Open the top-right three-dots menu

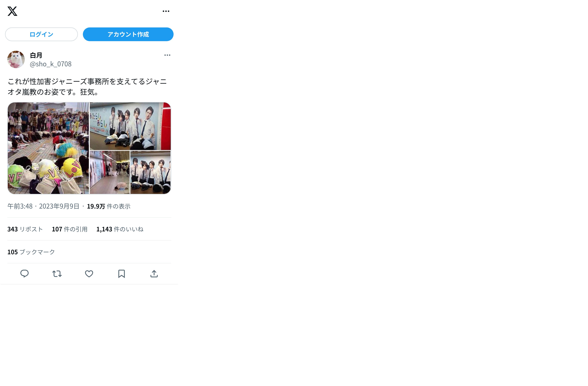(x=166, y=11)
